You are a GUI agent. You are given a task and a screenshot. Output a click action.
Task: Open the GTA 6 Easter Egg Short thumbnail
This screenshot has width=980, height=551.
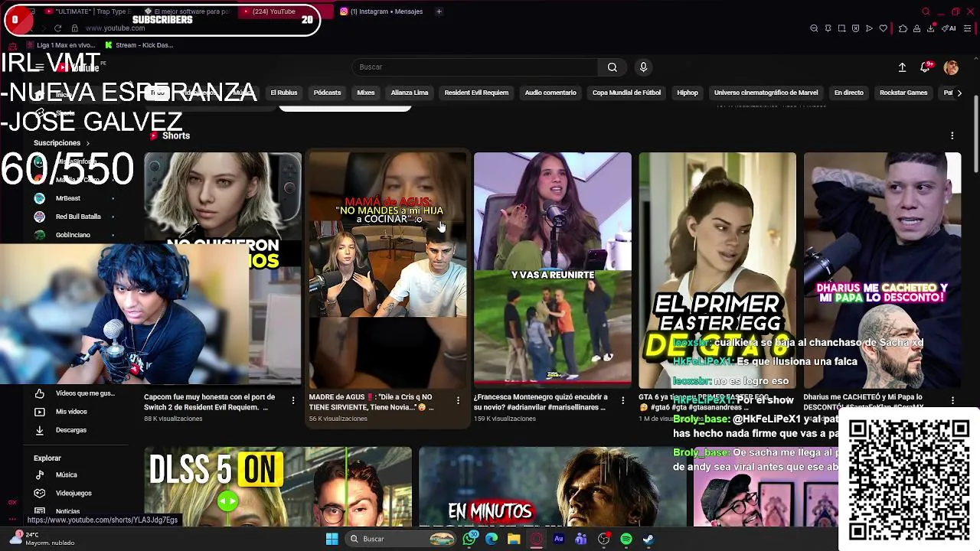click(x=717, y=269)
